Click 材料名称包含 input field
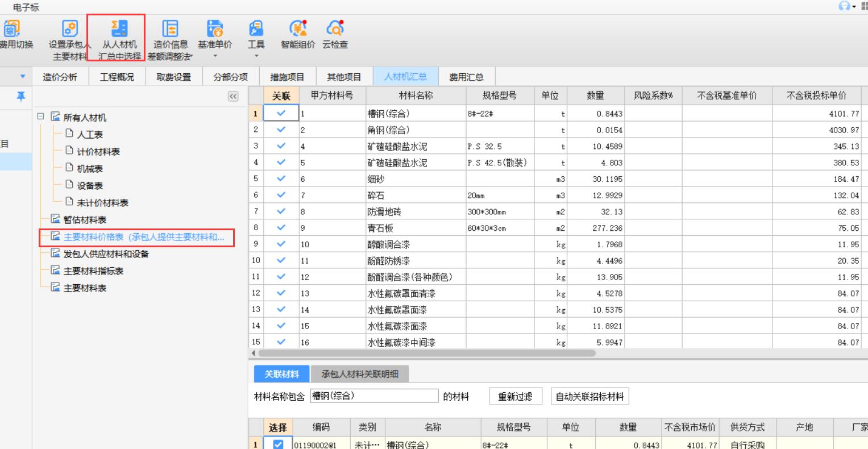This screenshot has height=449, width=868. pyautogui.click(x=374, y=396)
